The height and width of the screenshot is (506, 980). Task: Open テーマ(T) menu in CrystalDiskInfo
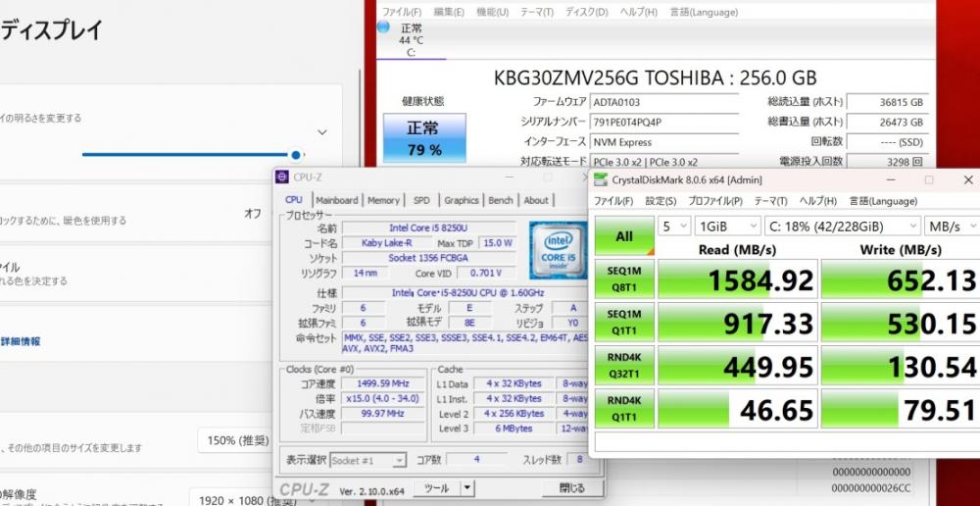pyautogui.click(x=537, y=12)
